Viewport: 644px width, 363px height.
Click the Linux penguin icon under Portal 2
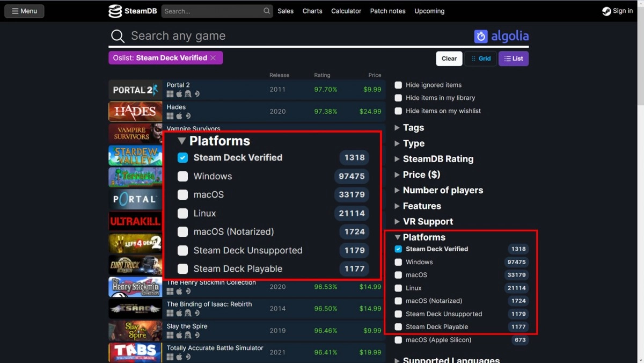(188, 94)
